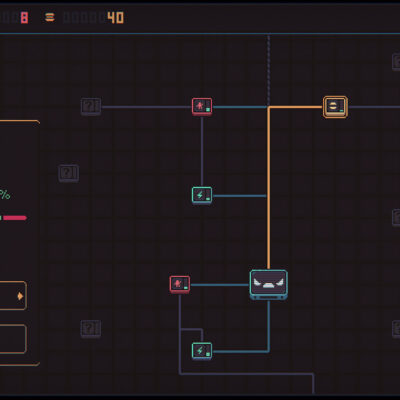Viewport: 400px width, 400px height.
Task: Click the lowest partially visible locked node at right edge
Action: (x=396, y=329)
